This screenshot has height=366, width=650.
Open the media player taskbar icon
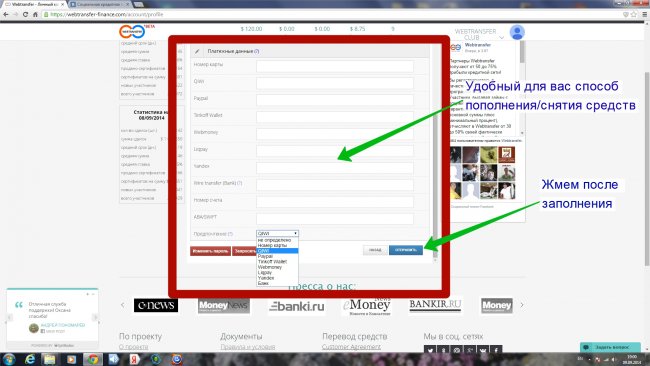[71, 359]
